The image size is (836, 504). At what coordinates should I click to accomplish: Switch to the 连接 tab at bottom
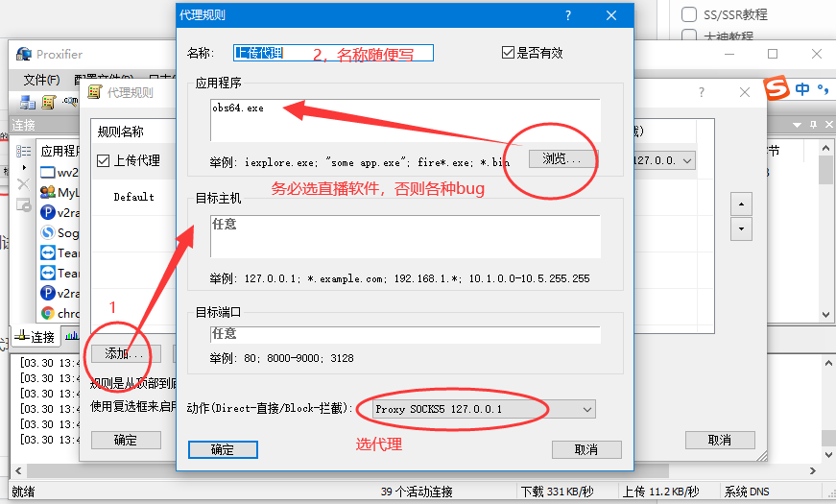click(x=35, y=337)
